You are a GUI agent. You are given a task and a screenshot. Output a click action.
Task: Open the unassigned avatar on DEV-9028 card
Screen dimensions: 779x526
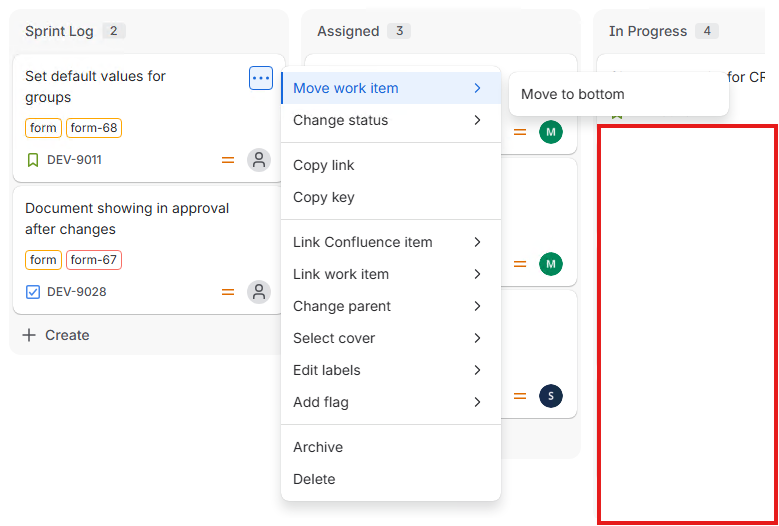click(x=259, y=292)
